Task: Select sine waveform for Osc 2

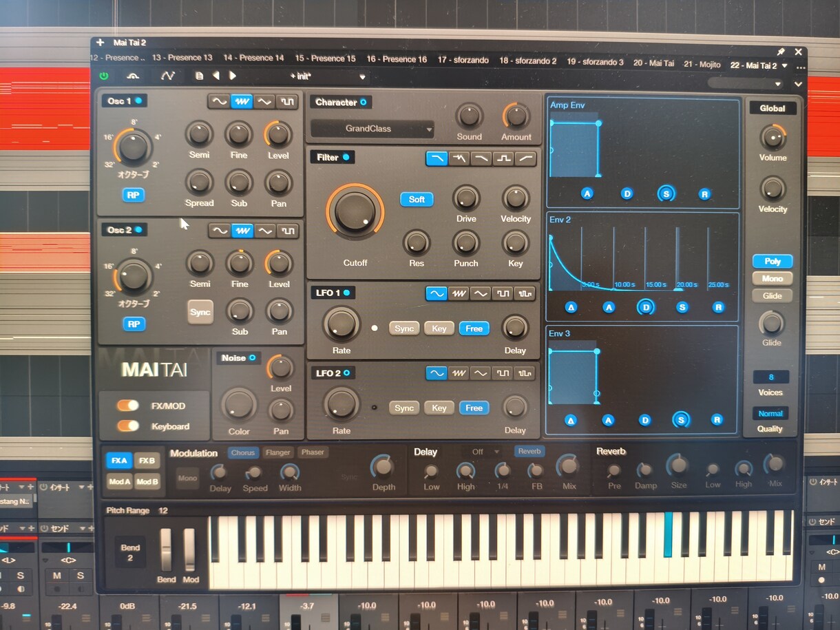Action: [220, 231]
